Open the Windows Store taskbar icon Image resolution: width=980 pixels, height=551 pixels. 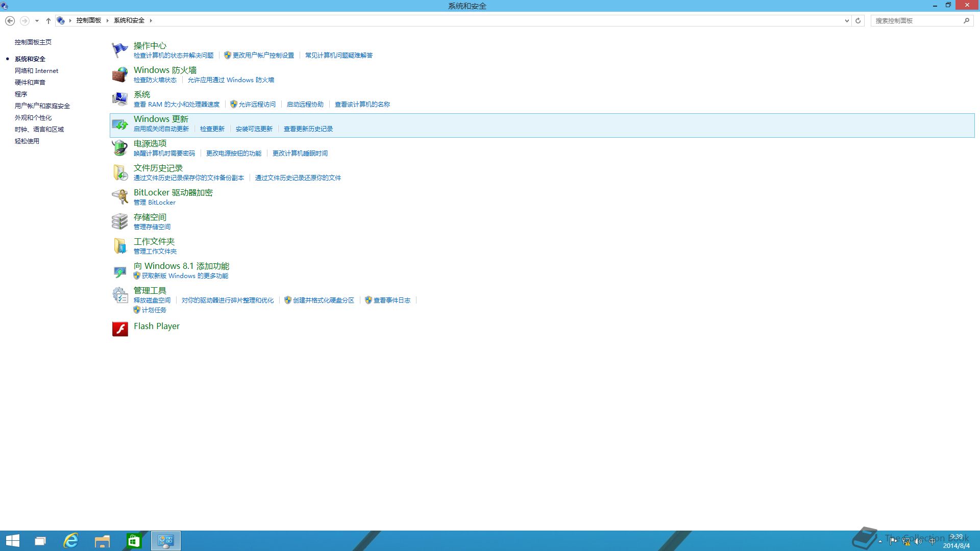coord(134,541)
